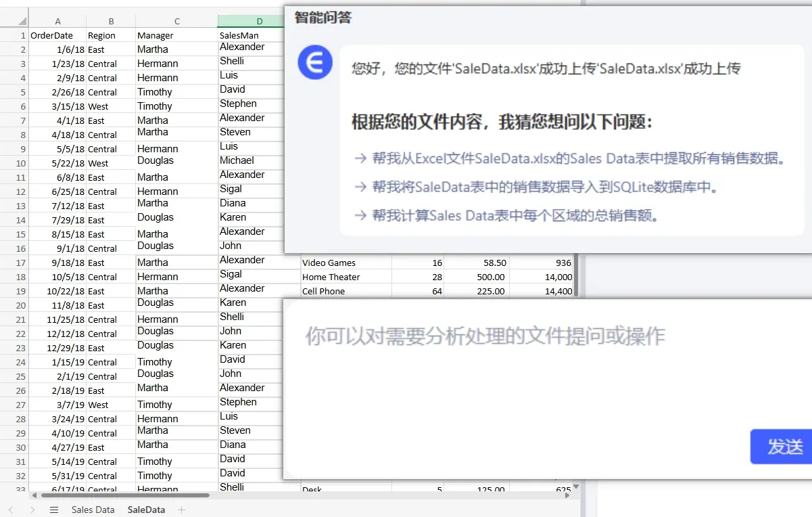Select row 17 header
Screen dimensions: 812x517
[x=14, y=263]
